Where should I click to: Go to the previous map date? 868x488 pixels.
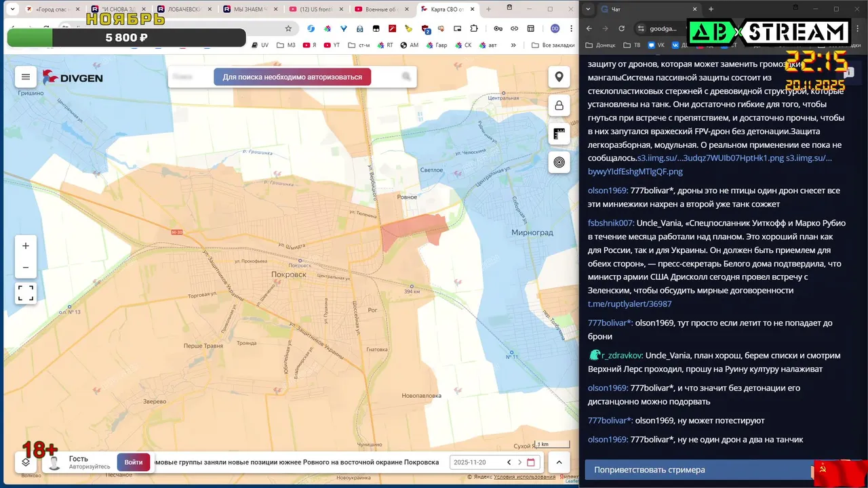[509, 462]
